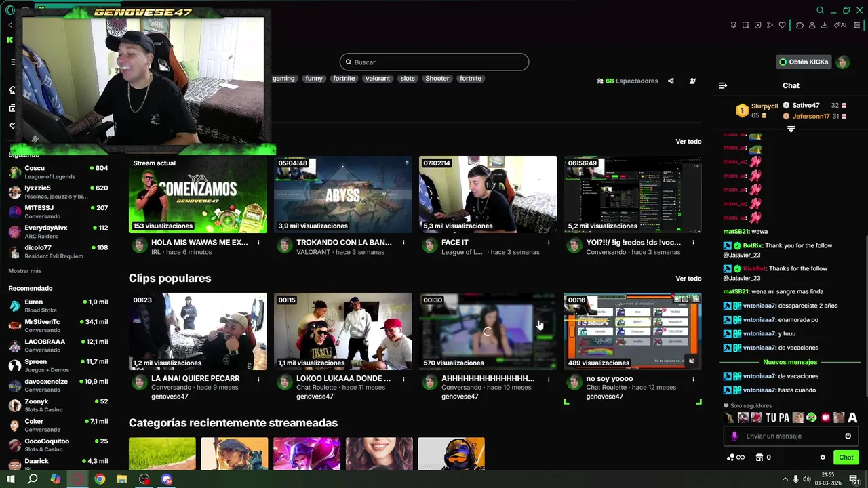Open MrStivenTc recommended channel
868x488 pixels.
[58, 325]
